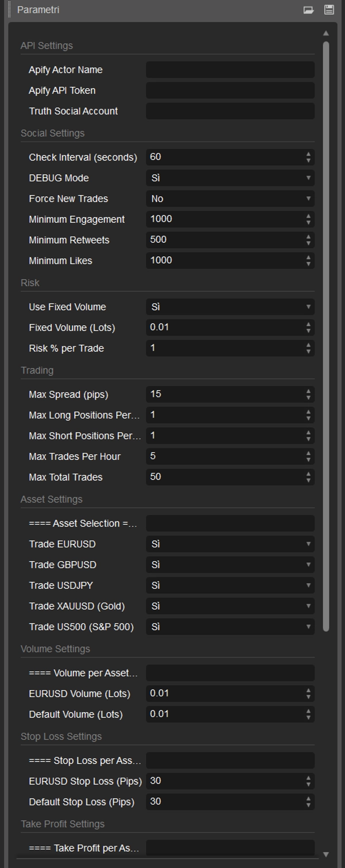The height and width of the screenshot is (868, 345).
Task: Click the Apify Actor Name input field
Action: click(230, 70)
